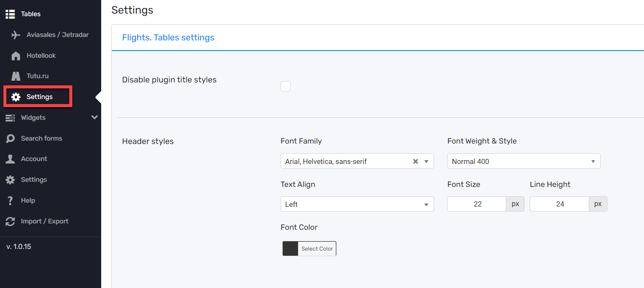This screenshot has height=288, width=644.
Task: Click the Select Color button
Action: 317,249
